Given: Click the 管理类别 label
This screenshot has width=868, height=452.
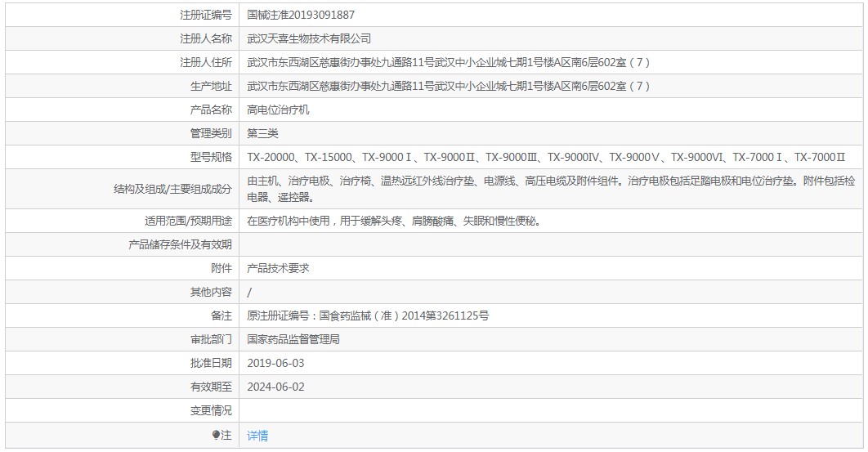Looking at the screenshot, I should 211,133.
